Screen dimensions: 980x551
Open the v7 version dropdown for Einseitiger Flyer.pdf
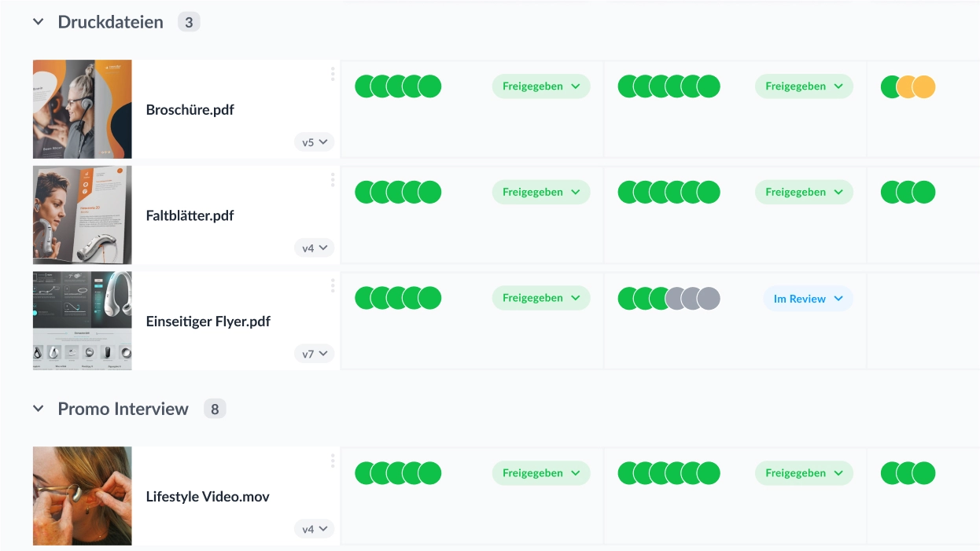click(314, 354)
